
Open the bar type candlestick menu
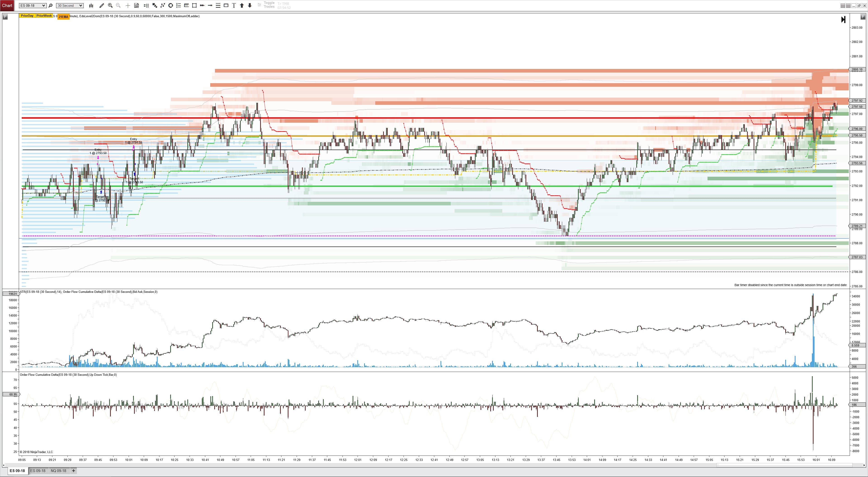91,5
